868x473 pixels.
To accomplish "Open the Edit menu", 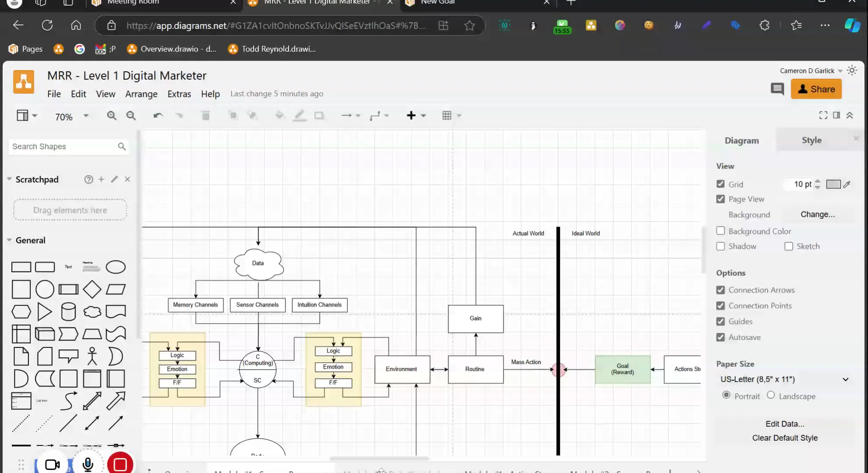I will click(78, 94).
